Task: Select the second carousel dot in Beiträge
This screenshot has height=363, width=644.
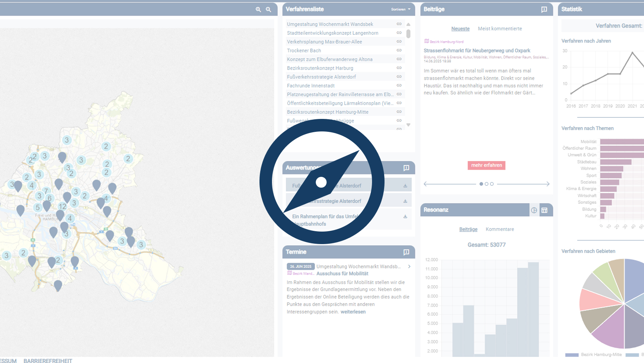Action: click(487, 183)
